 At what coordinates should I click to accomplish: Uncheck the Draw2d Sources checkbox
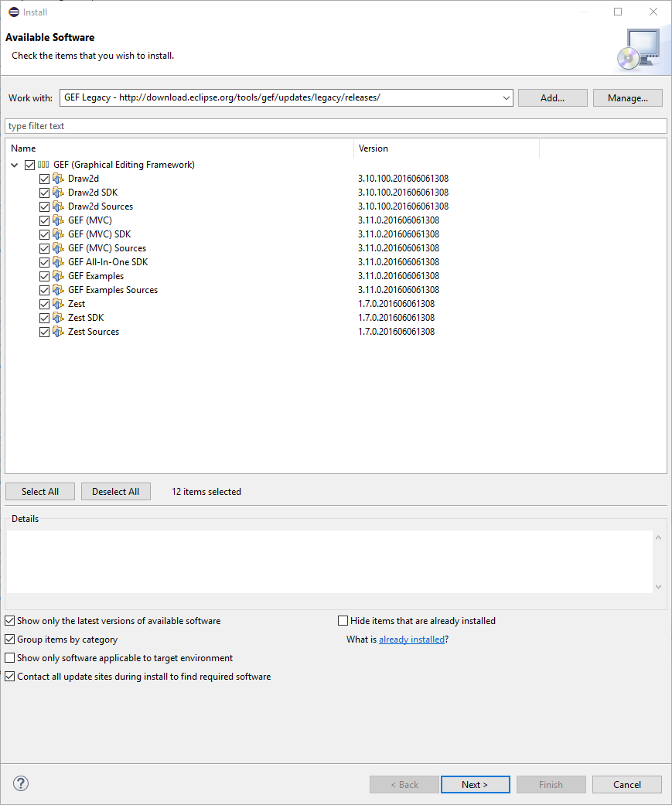pos(45,206)
